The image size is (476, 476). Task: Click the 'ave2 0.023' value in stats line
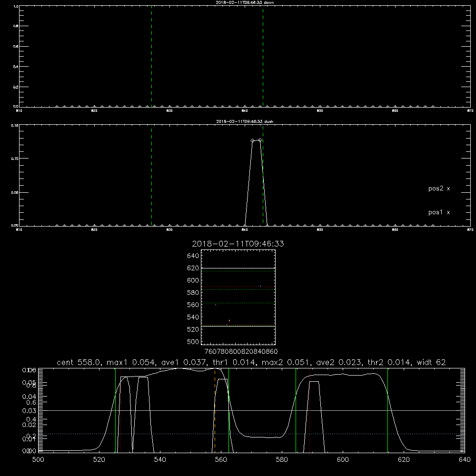(339, 362)
